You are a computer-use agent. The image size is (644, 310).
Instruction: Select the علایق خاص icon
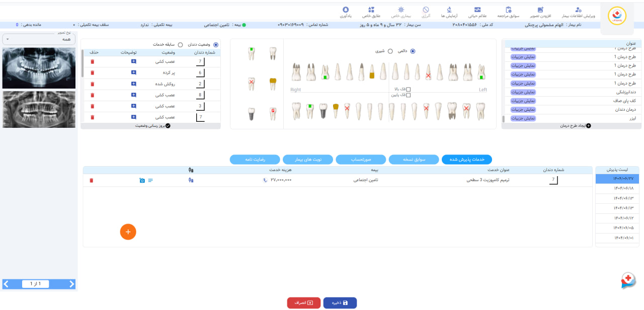[x=371, y=10]
